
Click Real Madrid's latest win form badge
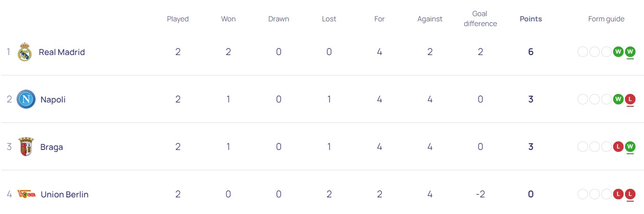(630, 52)
